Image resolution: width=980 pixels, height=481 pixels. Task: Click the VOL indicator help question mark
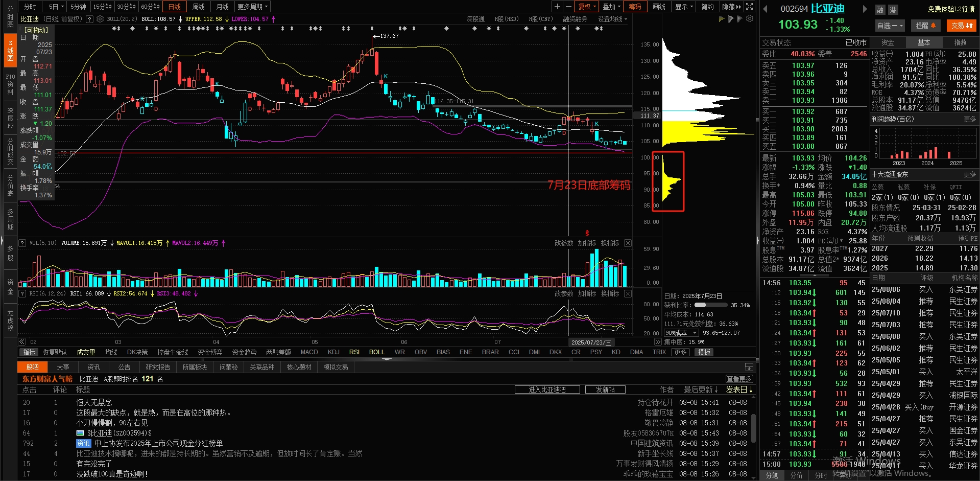coord(22,243)
